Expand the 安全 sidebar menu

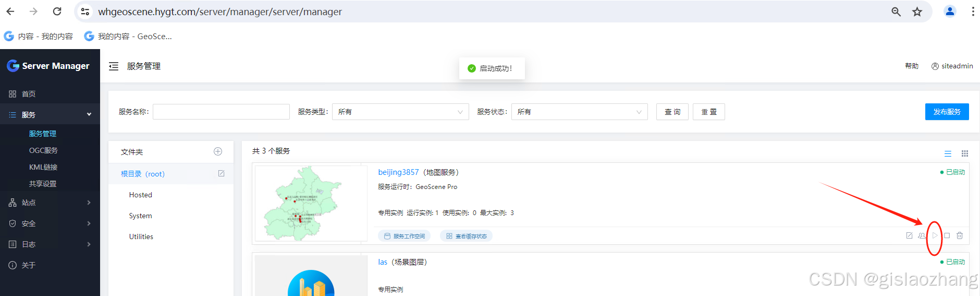(50, 223)
